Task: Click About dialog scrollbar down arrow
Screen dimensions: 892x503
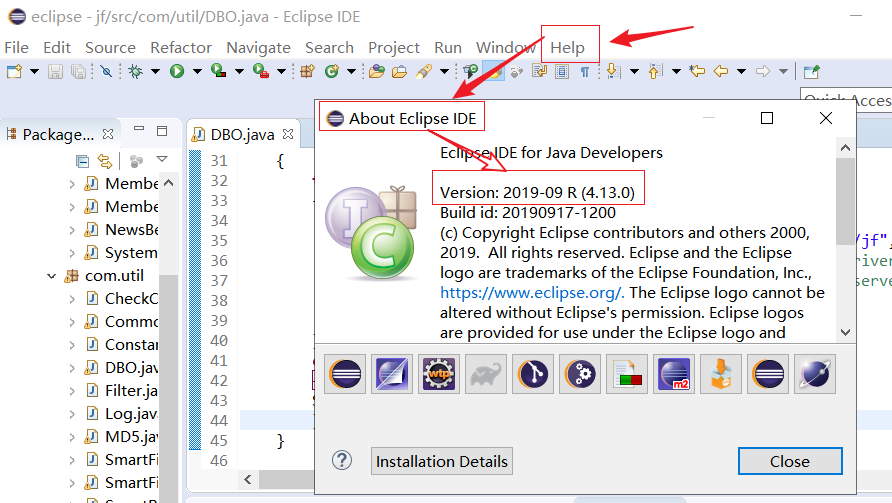Action: pyautogui.click(x=845, y=332)
